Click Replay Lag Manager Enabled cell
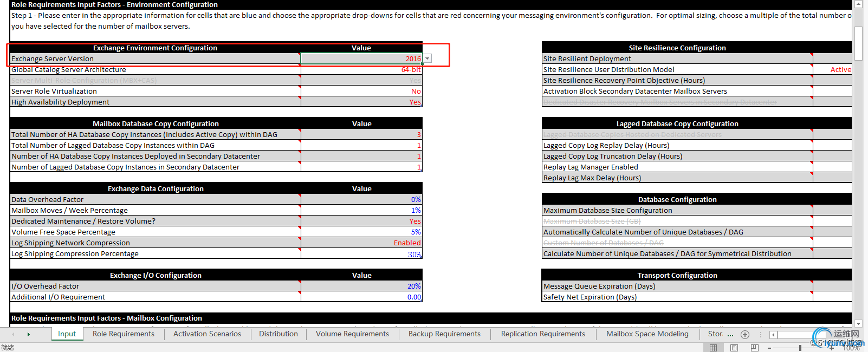The image size is (868, 352). click(677, 167)
